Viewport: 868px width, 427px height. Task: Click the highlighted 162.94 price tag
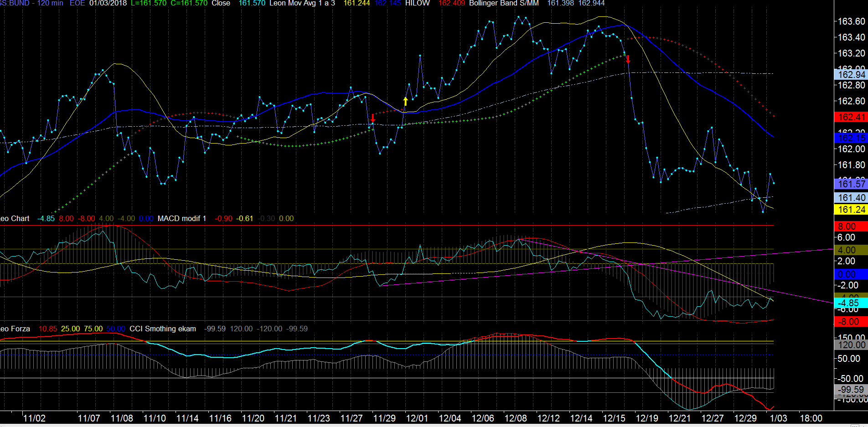[851, 75]
